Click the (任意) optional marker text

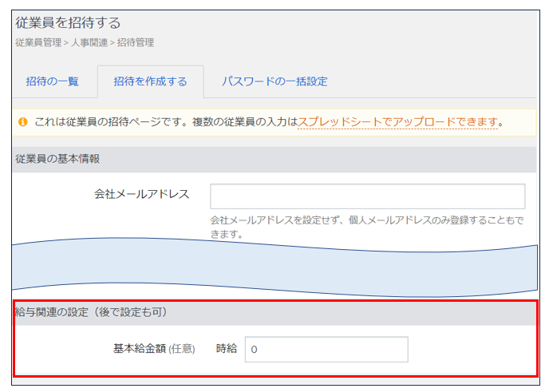183,349
